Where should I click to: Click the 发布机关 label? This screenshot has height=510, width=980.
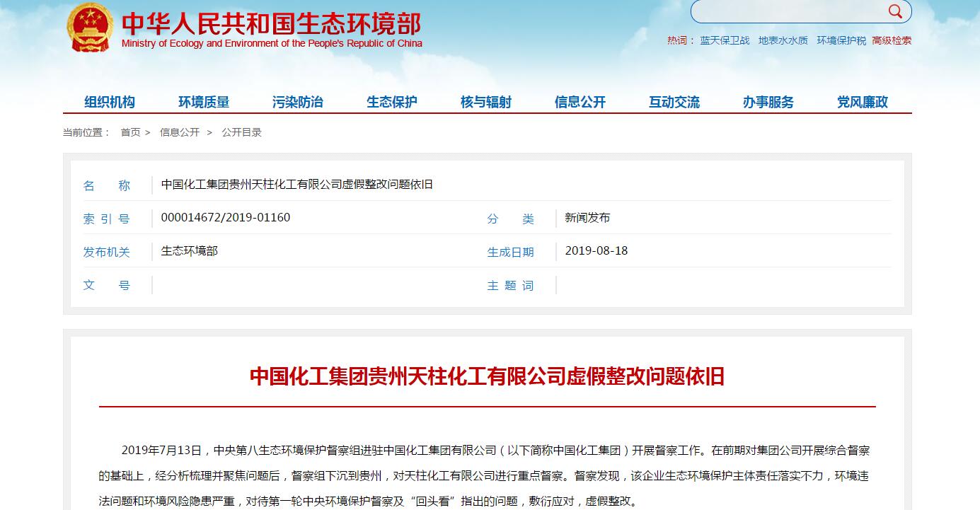tap(107, 252)
